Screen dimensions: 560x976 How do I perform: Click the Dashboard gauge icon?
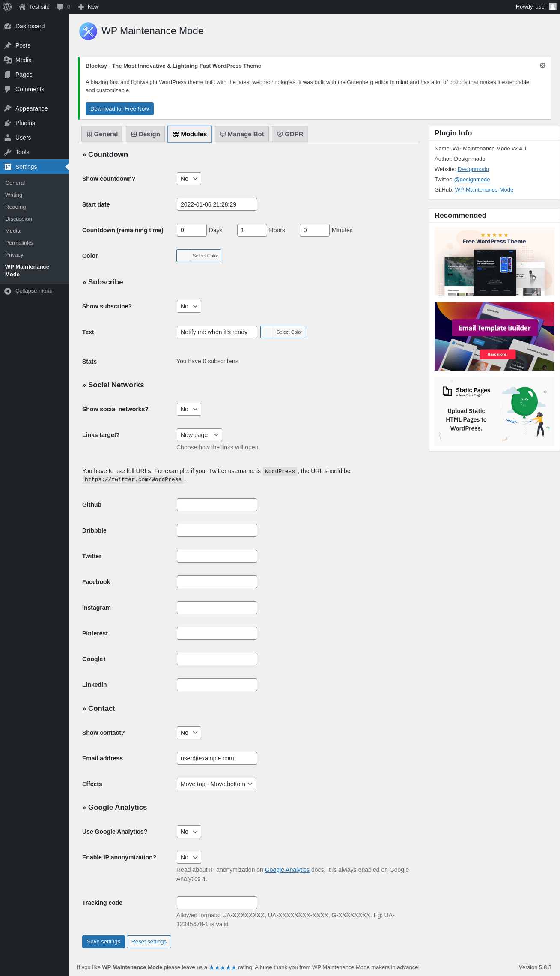[x=8, y=26]
